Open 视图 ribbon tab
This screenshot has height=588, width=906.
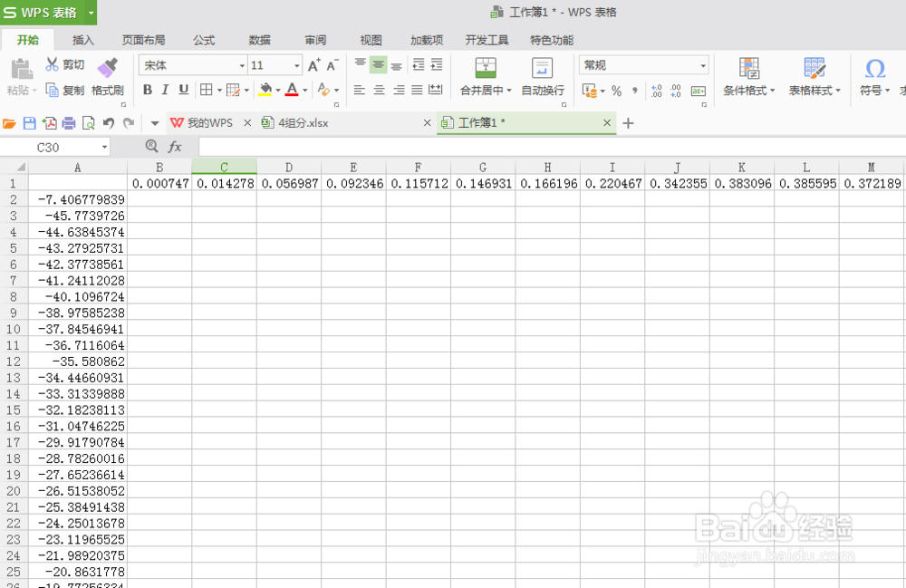(371, 40)
